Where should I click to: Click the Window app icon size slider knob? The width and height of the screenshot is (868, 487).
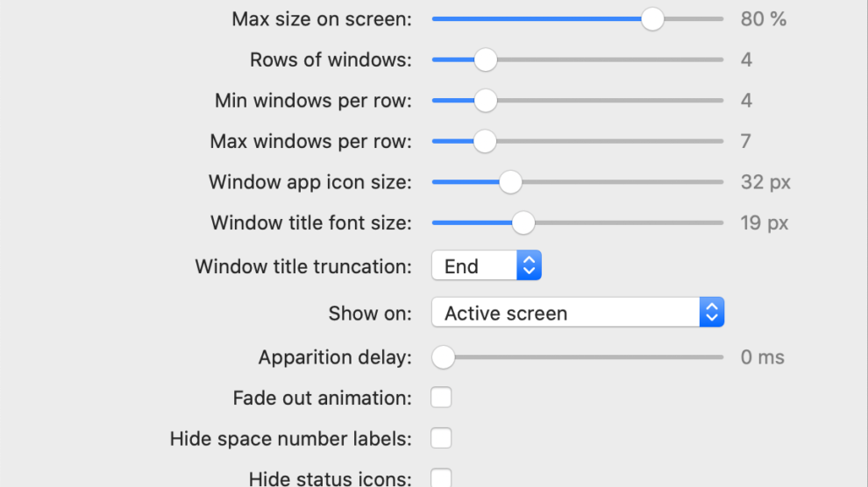[510, 182]
